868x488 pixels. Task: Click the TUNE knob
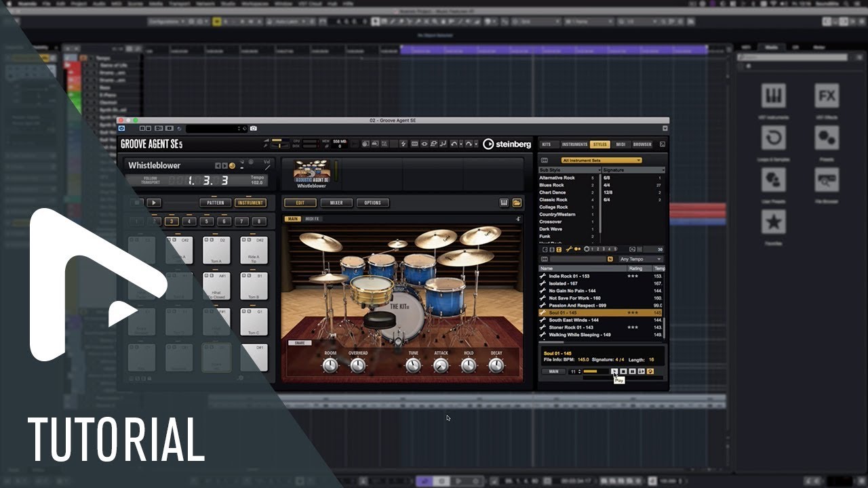(413, 365)
